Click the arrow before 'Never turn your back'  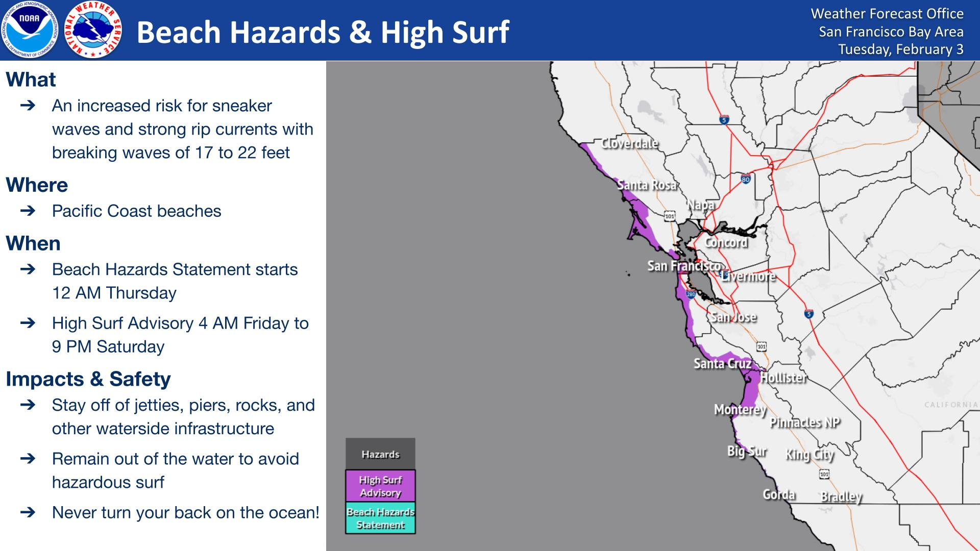pyautogui.click(x=28, y=512)
